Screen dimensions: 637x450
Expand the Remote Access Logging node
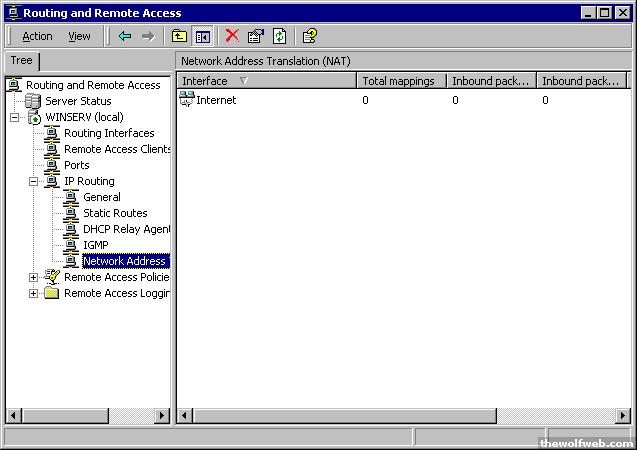[33, 293]
